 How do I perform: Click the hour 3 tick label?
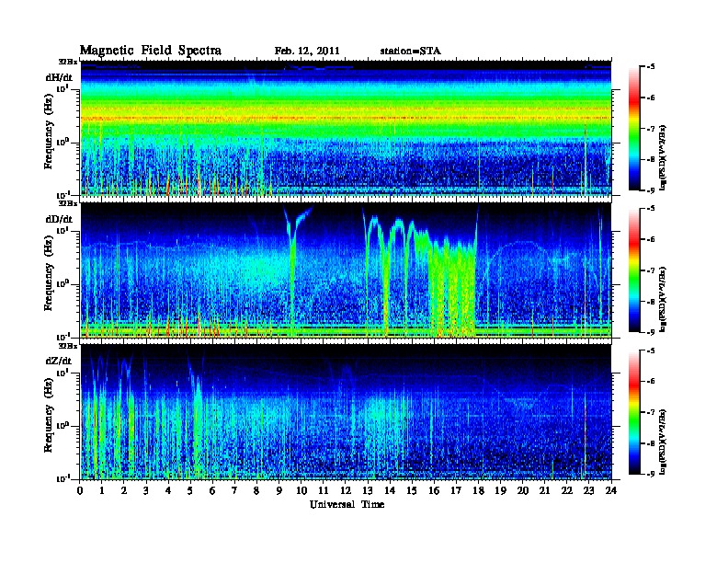[146, 490]
